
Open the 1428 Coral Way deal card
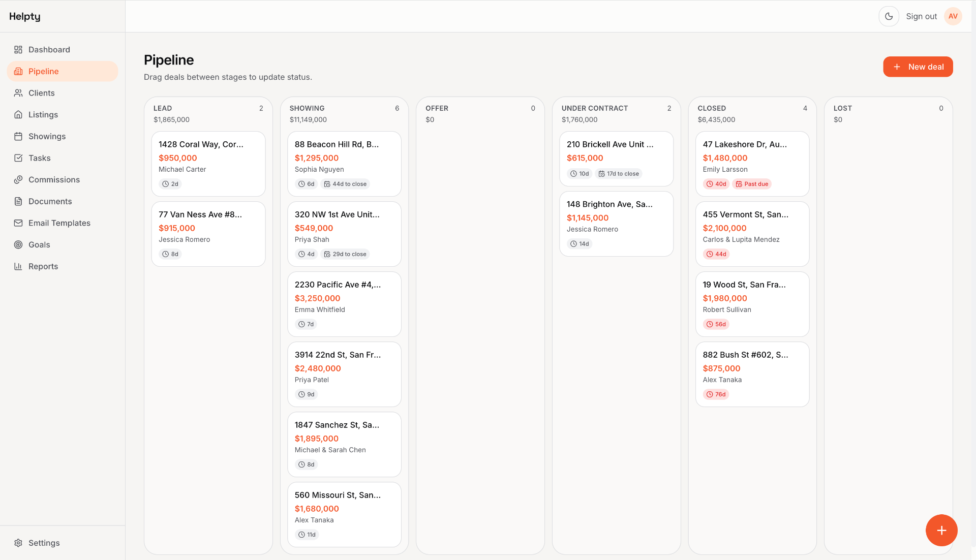tap(208, 164)
